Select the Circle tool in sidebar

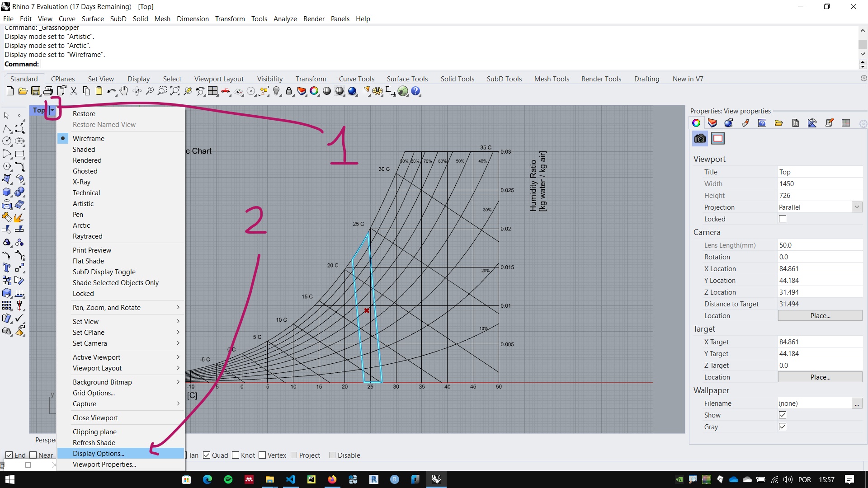7,141
